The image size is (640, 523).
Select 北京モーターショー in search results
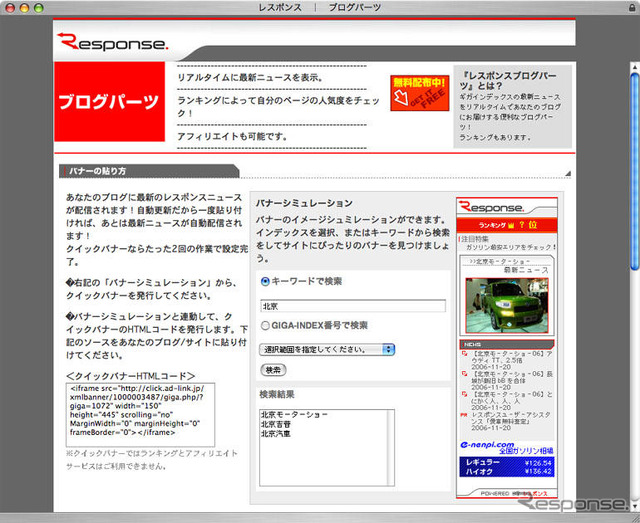coord(294,414)
